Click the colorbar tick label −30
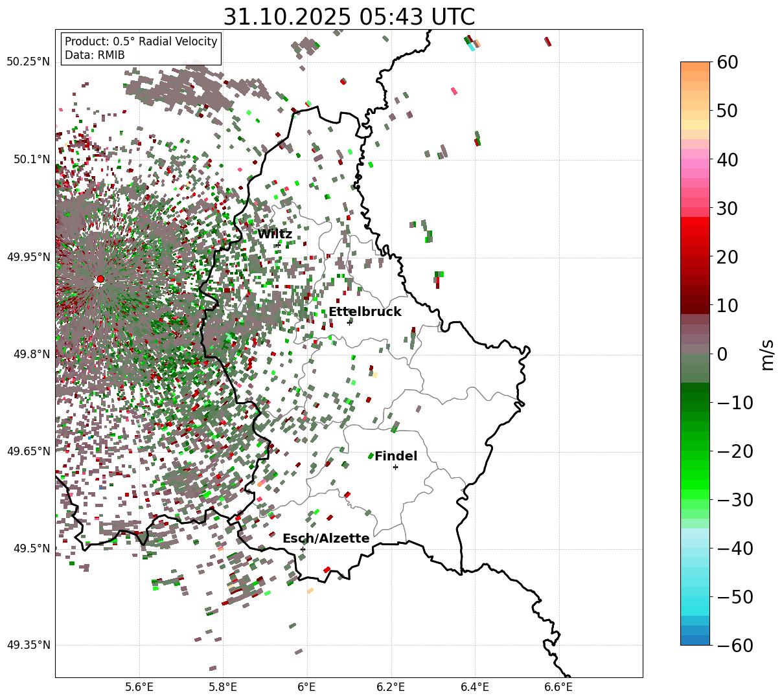This screenshot has width=782, height=700. pyautogui.click(x=735, y=500)
